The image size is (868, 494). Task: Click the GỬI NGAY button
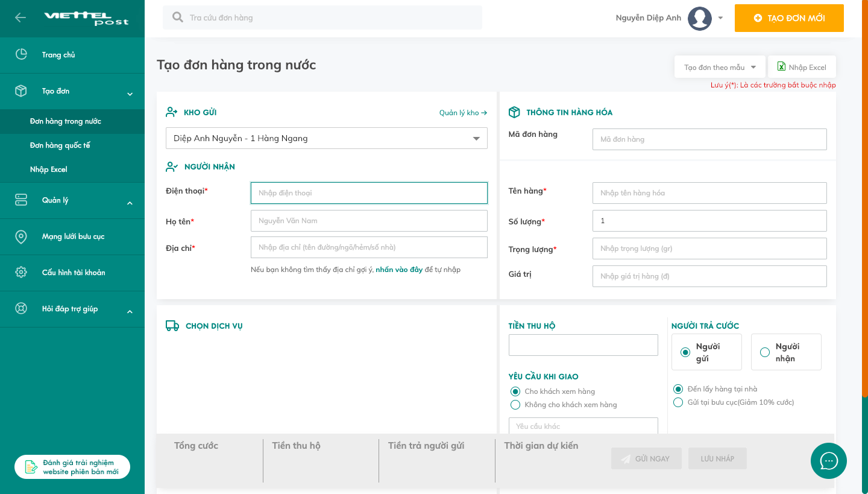[x=646, y=458]
